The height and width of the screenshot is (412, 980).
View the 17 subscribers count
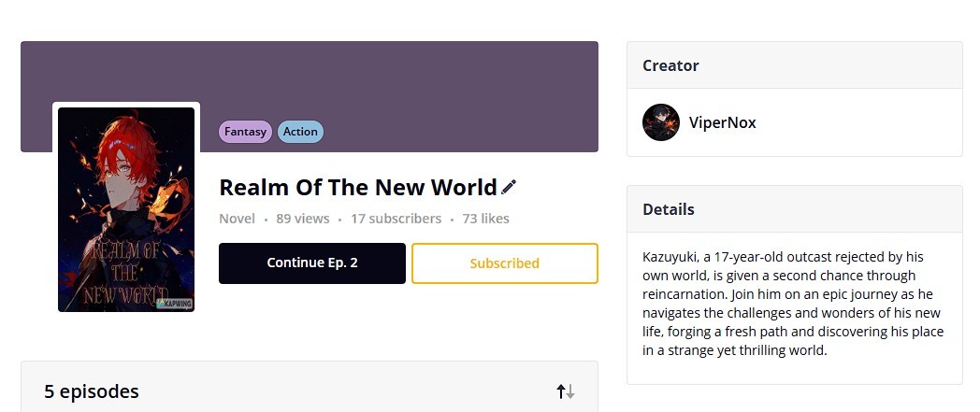(396, 219)
